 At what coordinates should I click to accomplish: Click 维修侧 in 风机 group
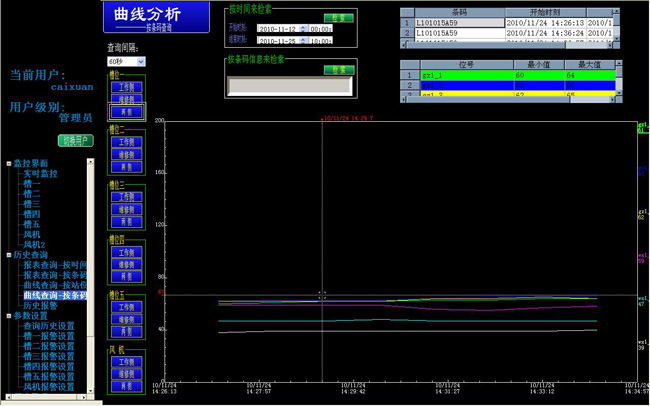point(126,374)
